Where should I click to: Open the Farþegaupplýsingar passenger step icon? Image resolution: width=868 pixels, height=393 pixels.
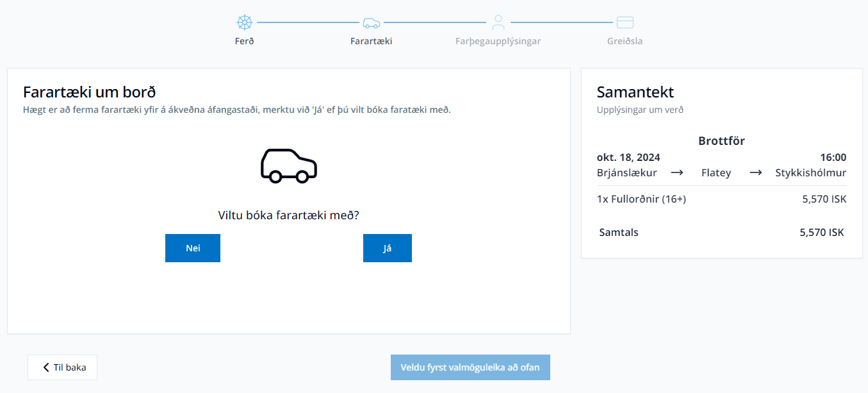click(498, 22)
